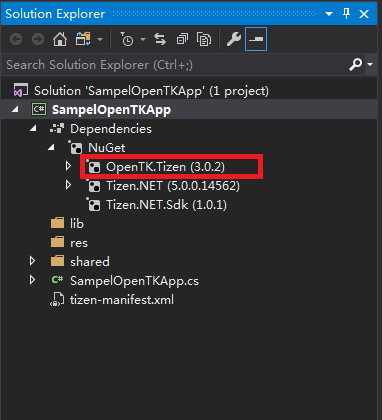The image size is (382, 420).
Task: Click the NuGet package group icon
Action: click(x=75, y=147)
